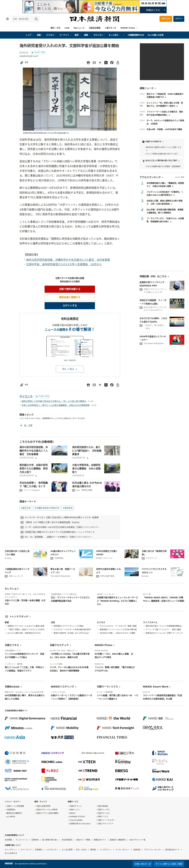Viewport: 189px width, 868px height.
Task: Click note icon below the member-only promo
Action: click(100, 385)
